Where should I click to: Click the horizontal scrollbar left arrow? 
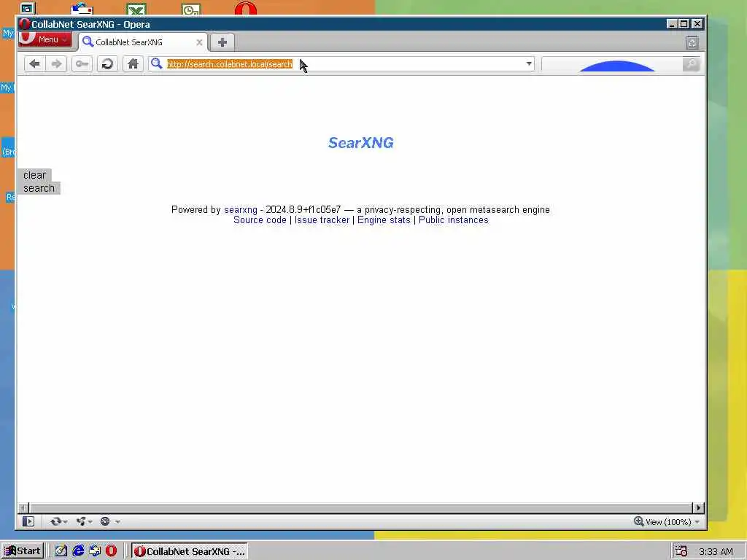point(24,507)
